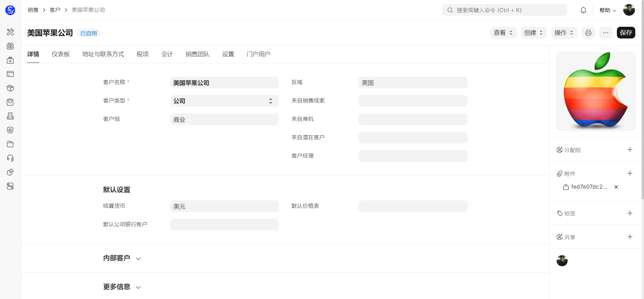Click the 来自商机 input field
Viewport: 644px width, 299px height.
(x=413, y=119)
